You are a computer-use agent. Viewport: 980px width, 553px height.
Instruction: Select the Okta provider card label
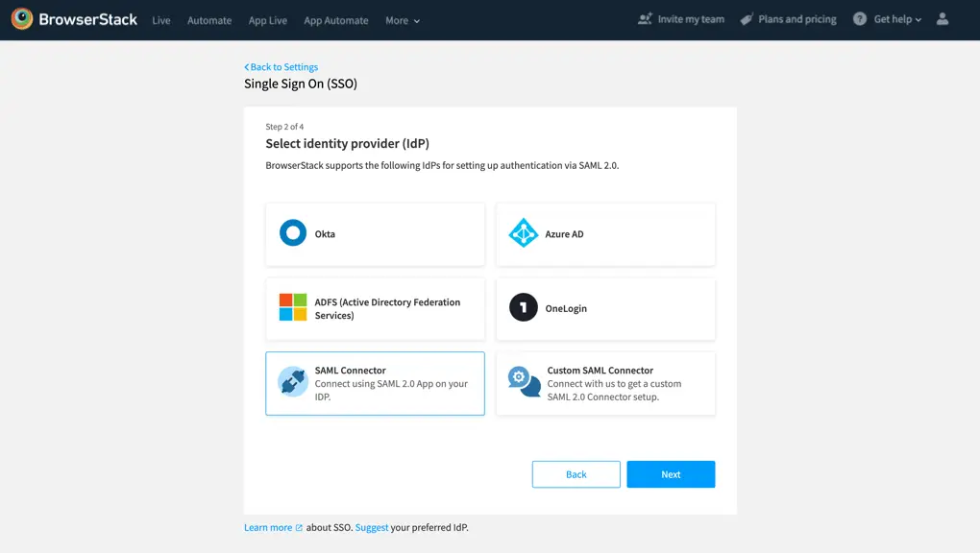click(325, 233)
